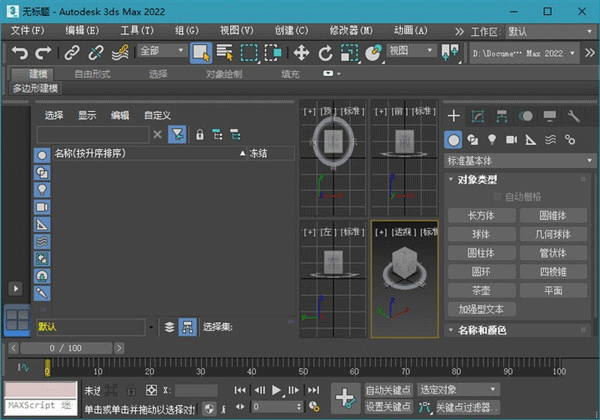This screenshot has width=600, height=420.
Task: Toggle the scene explorer filter funnel button
Action: pyautogui.click(x=177, y=134)
